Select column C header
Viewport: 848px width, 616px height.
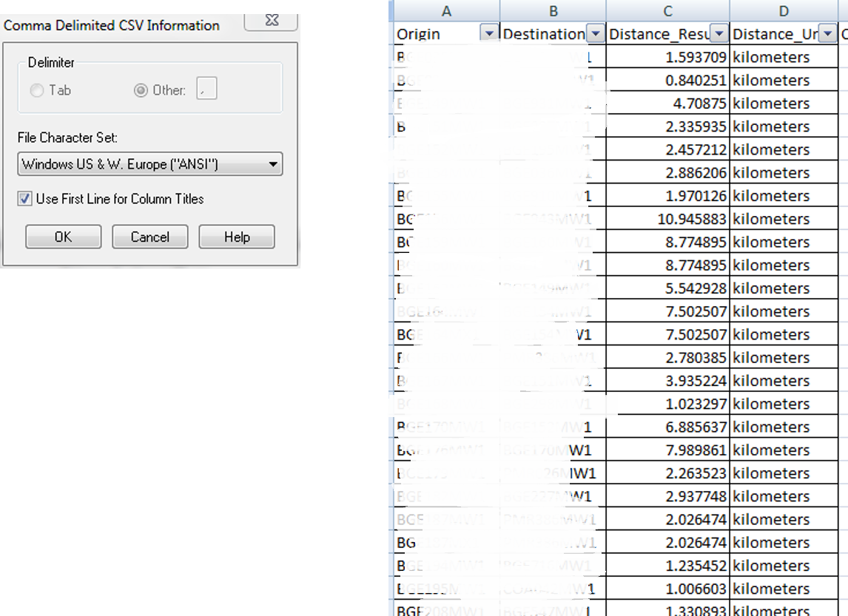tap(667, 10)
